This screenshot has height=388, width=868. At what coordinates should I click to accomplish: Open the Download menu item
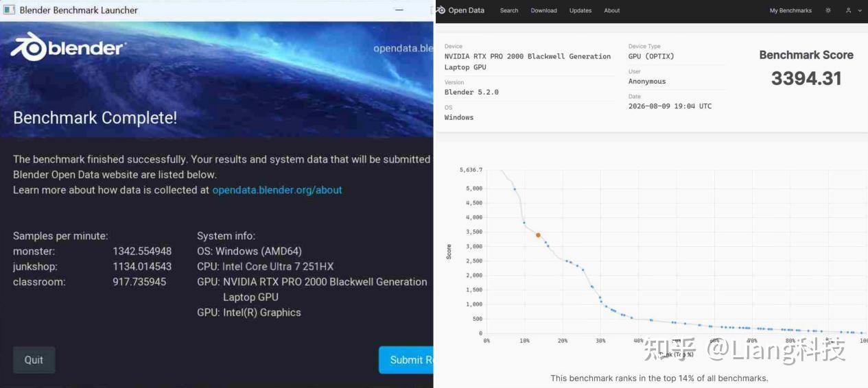(x=543, y=10)
